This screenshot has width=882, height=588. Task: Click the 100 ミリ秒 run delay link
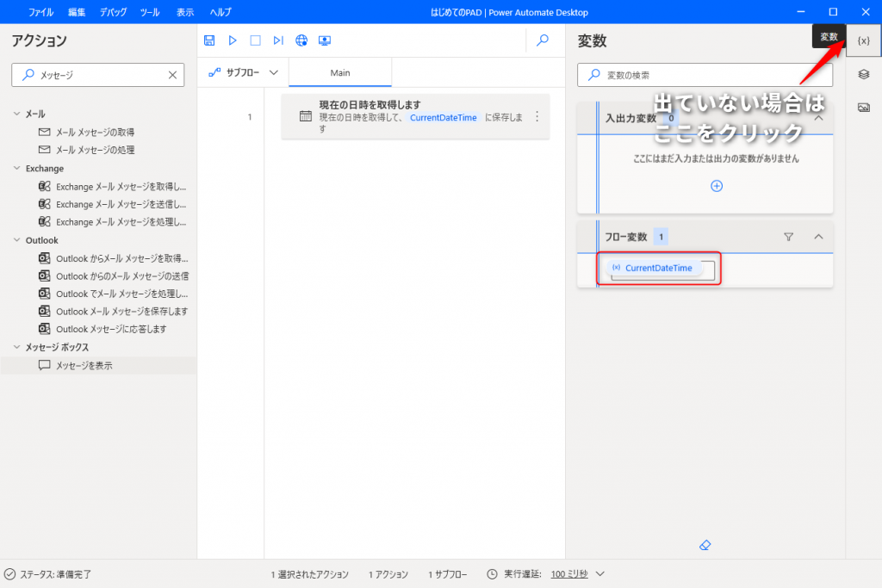pyautogui.click(x=569, y=574)
